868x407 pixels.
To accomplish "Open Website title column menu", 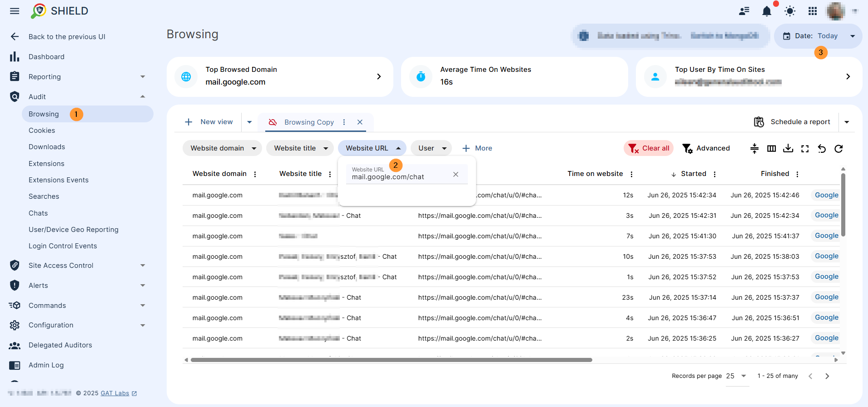I will click(x=330, y=174).
